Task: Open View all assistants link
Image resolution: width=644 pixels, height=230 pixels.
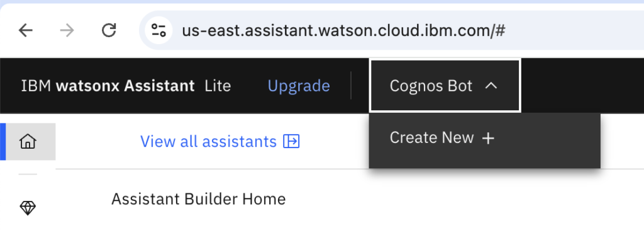Action: (219, 142)
